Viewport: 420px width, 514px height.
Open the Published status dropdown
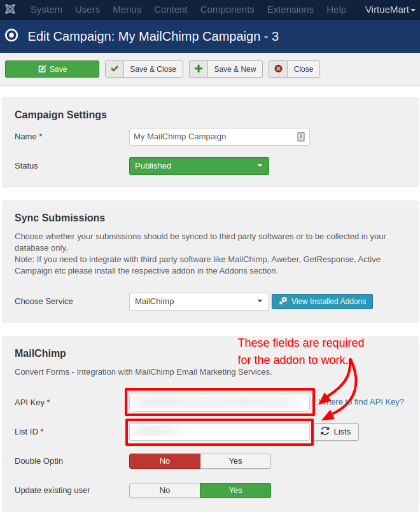(x=199, y=166)
